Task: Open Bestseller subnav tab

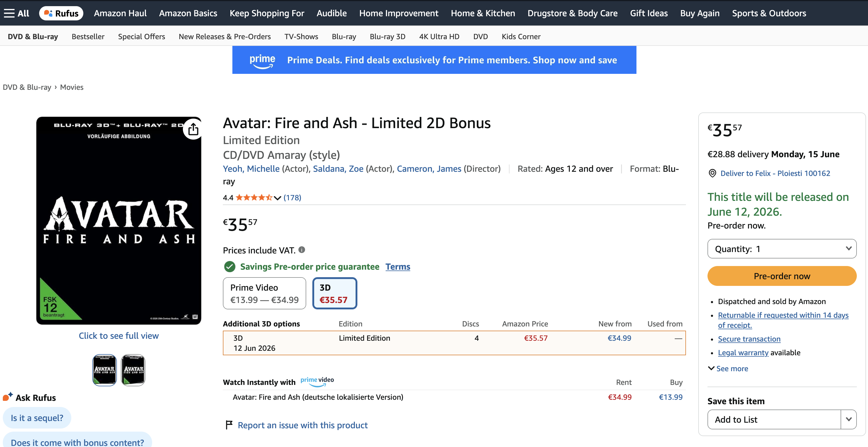Action: point(88,36)
